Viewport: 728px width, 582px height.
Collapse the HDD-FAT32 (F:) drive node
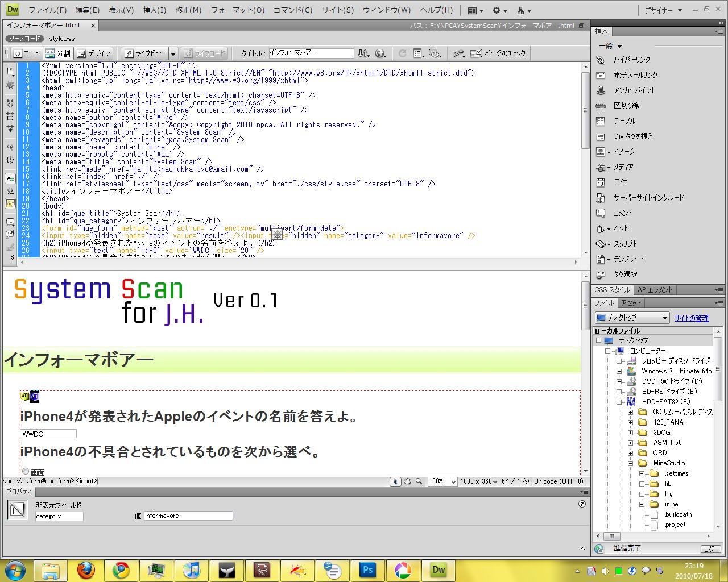619,402
